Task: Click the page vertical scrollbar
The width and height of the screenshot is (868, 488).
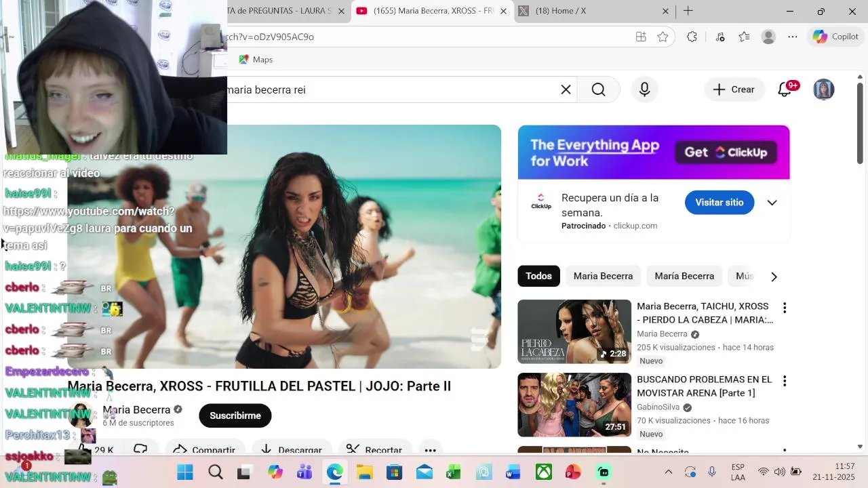Action: click(x=860, y=122)
